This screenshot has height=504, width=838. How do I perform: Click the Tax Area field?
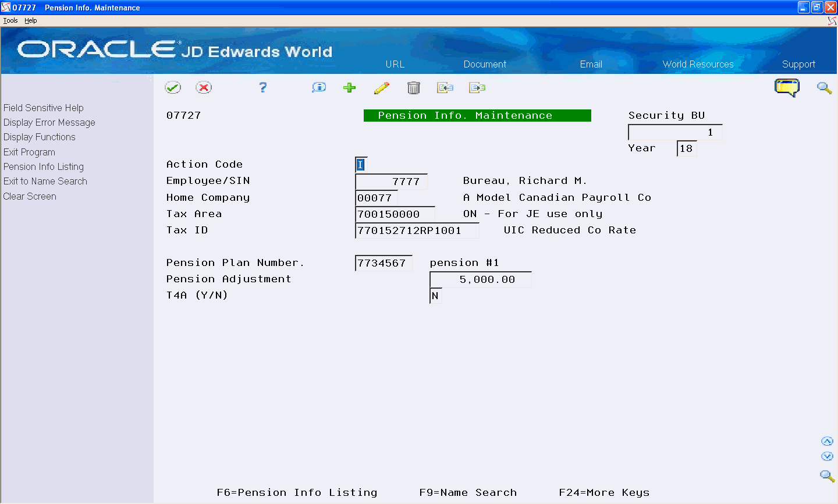[x=395, y=214]
